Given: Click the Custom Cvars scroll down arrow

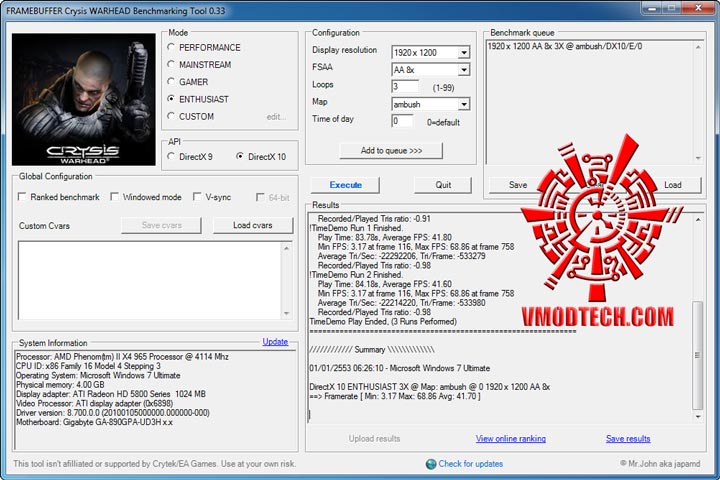Looking at the screenshot, I should coord(287,313).
